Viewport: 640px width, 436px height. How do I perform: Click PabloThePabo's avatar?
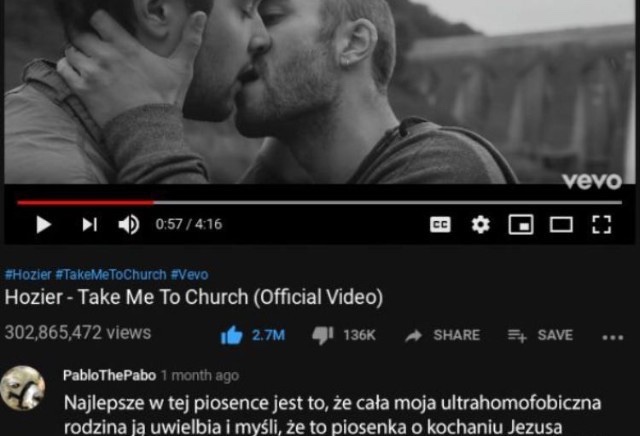pos(22,388)
